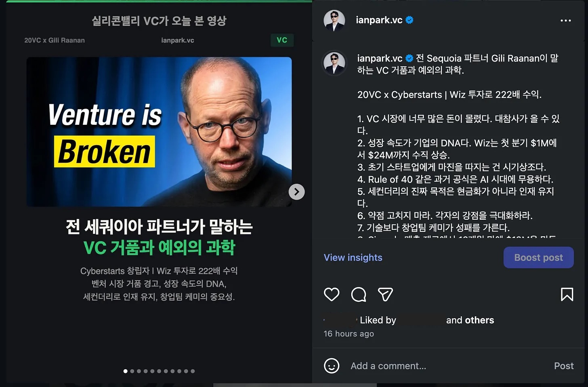588x387 pixels.
Task: Select the second carousel dot indicator
Action: 132,371
